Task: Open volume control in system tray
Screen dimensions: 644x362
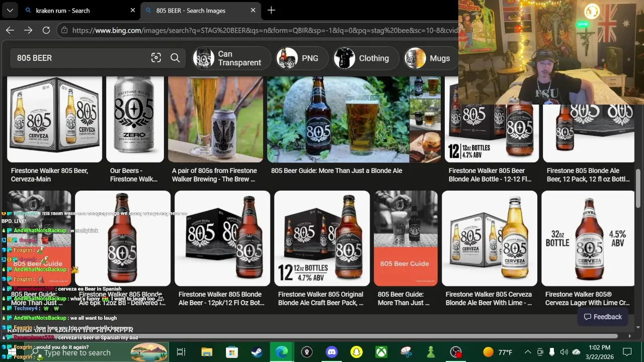Action: [564, 352]
